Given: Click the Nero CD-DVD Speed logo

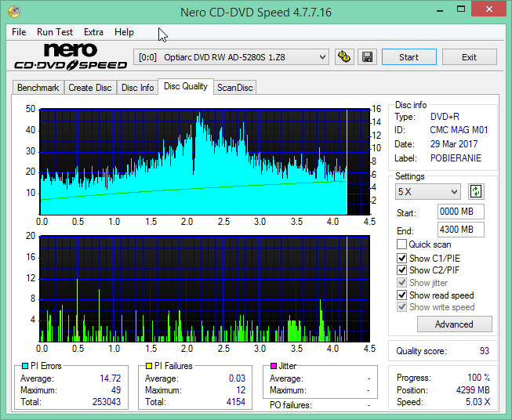Looking at the screenshot, I should pos(71,57).
